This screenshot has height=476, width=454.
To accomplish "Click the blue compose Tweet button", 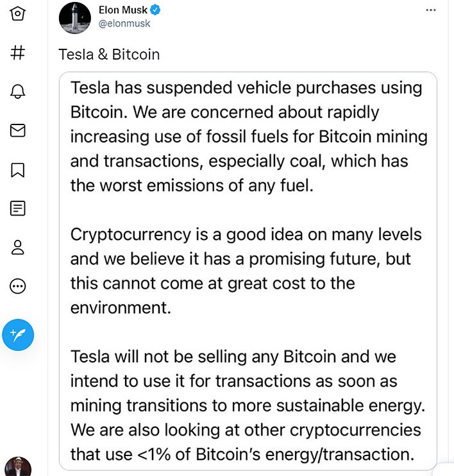I will click(18, 334).
